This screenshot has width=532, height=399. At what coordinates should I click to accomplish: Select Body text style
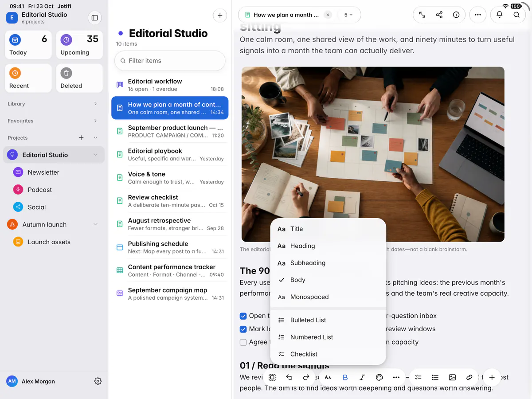[x=328, y=280]
